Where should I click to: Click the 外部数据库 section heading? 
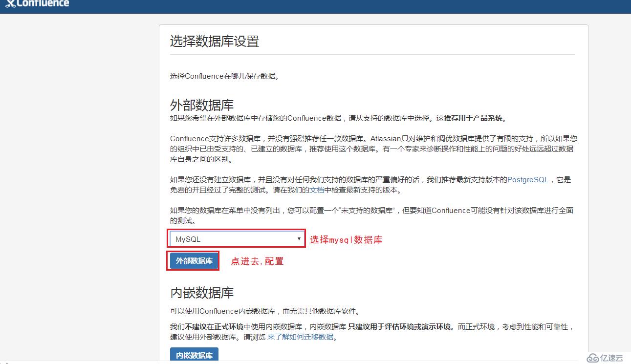(x=202, y=105)
